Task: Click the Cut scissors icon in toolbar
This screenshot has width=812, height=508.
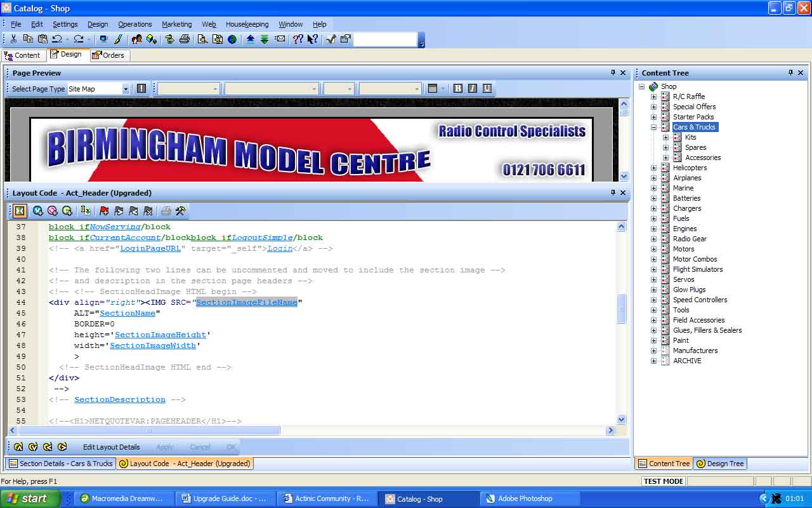Action: (x=13, y=39)
